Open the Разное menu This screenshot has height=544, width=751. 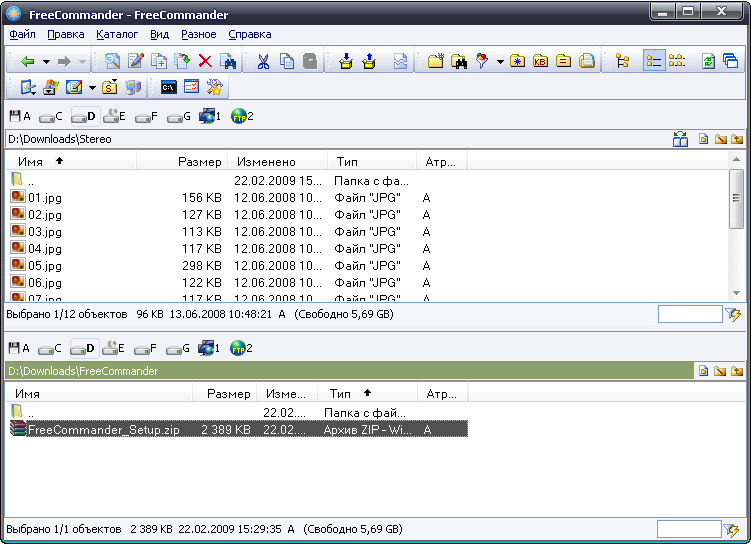point(199,34)
